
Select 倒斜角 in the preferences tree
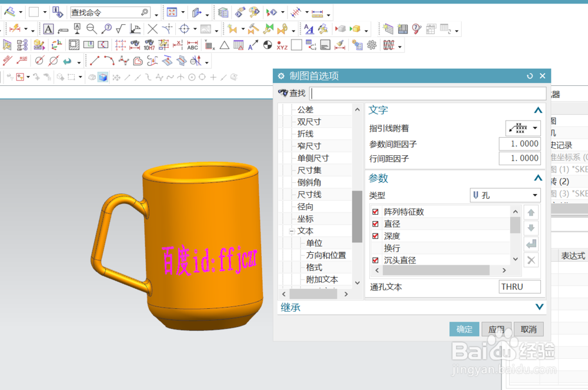309,182
